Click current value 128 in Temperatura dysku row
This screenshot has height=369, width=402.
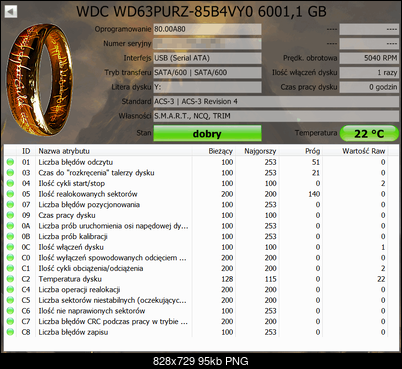point(227,279)
